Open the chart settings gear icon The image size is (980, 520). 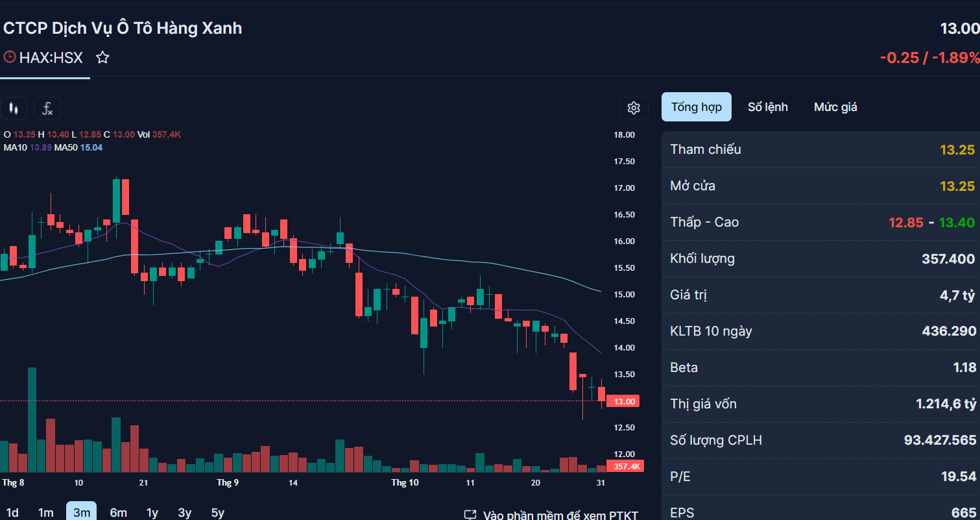(634, 108)
